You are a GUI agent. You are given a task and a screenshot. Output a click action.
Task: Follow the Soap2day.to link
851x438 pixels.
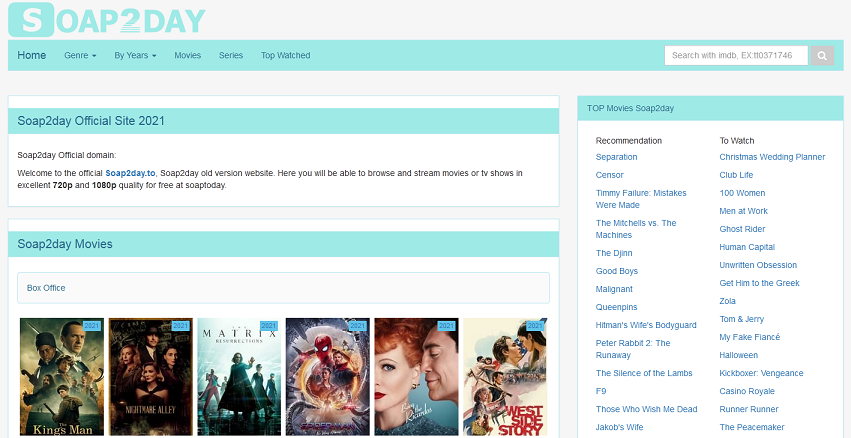pyautogui.click(x=130, y=173)
